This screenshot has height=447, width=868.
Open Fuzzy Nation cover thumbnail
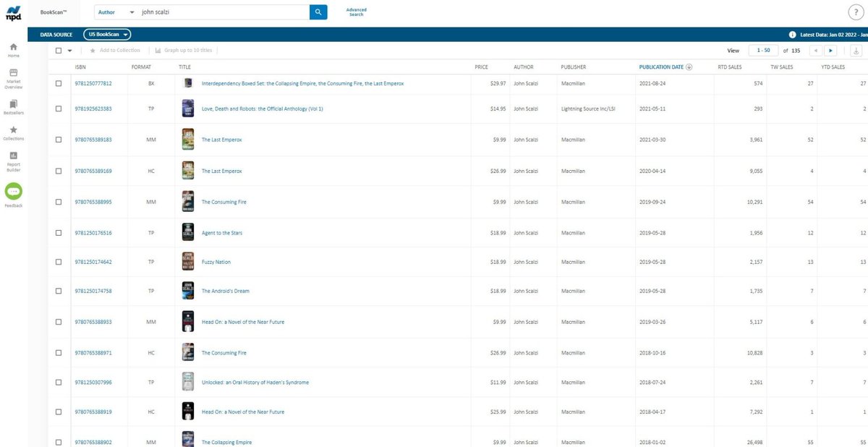pos(188,262)
